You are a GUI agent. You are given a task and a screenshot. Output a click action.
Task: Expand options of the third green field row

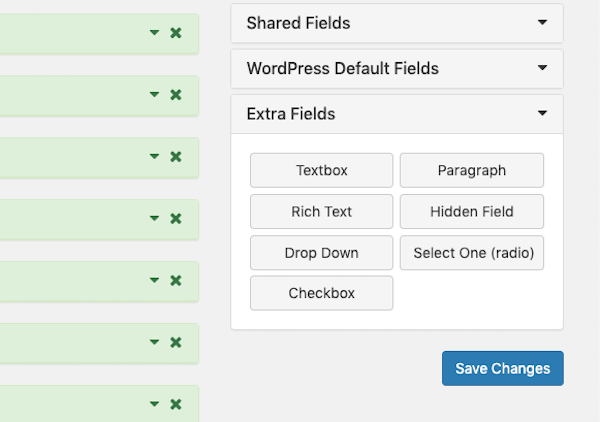coord(154,156)
